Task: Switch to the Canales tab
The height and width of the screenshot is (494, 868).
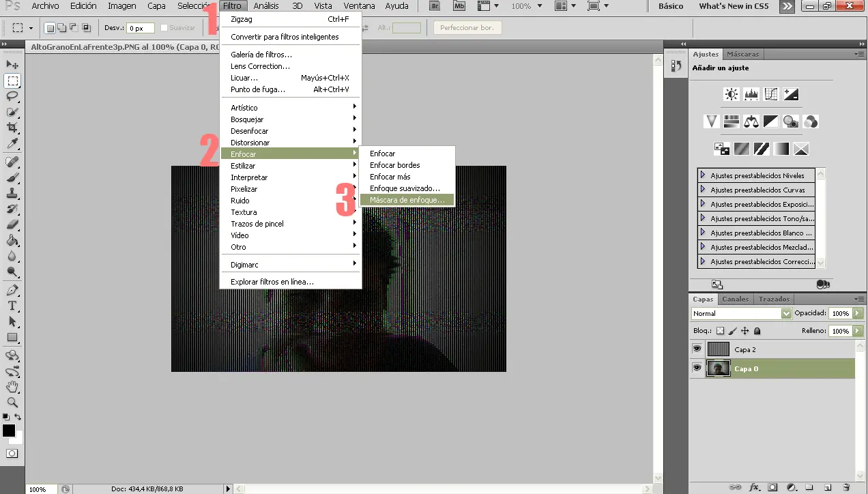Action: coord(736,299)
